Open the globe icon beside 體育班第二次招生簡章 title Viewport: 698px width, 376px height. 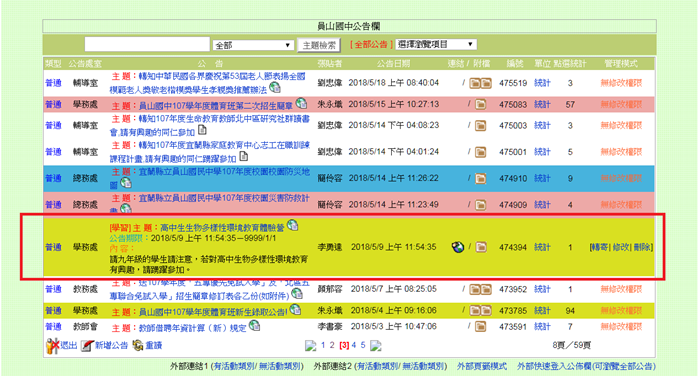[301, 103]
